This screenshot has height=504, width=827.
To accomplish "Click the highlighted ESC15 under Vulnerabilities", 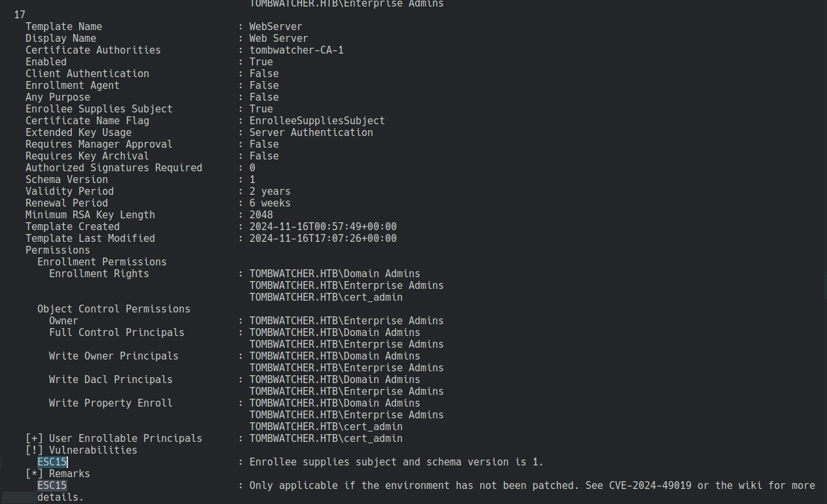I will click(52, 462).
